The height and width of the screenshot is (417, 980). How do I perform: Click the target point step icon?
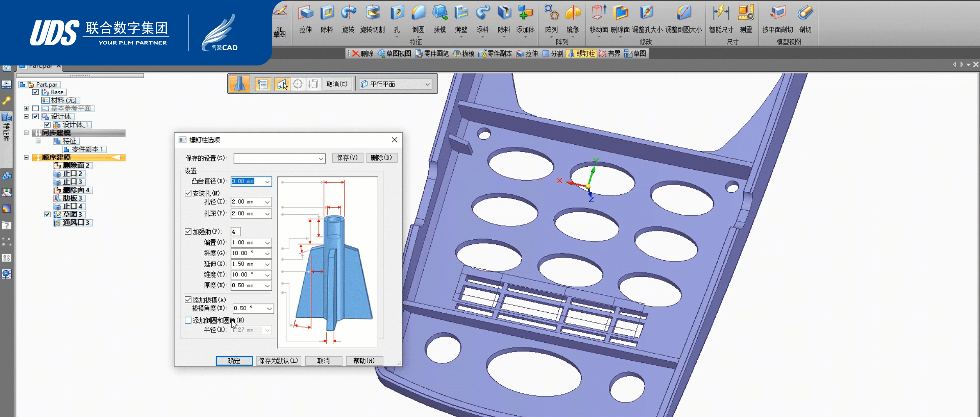(298, 84)
